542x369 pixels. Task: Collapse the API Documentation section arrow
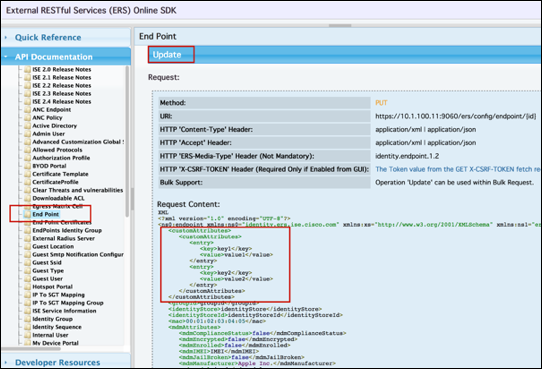point(6,57)
